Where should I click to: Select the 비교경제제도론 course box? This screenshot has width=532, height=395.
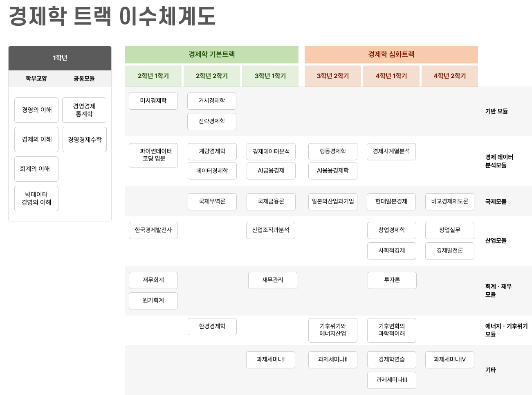click(x=450, y=202)
